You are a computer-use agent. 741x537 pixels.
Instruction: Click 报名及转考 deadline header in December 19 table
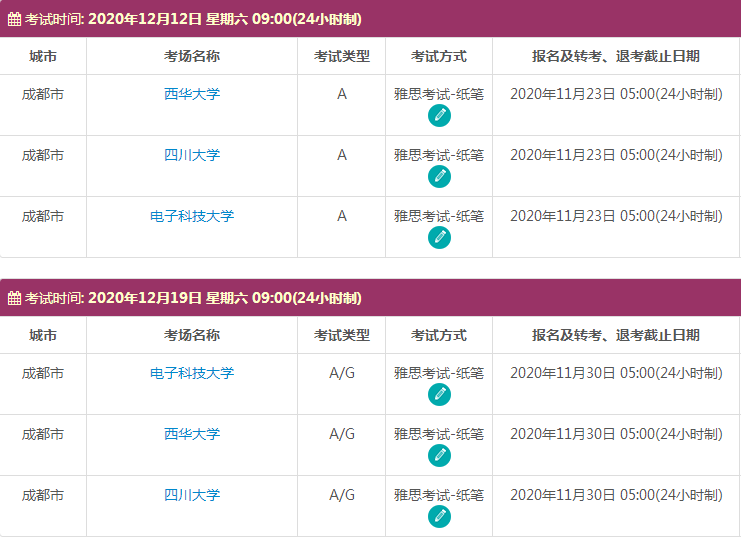615,335
